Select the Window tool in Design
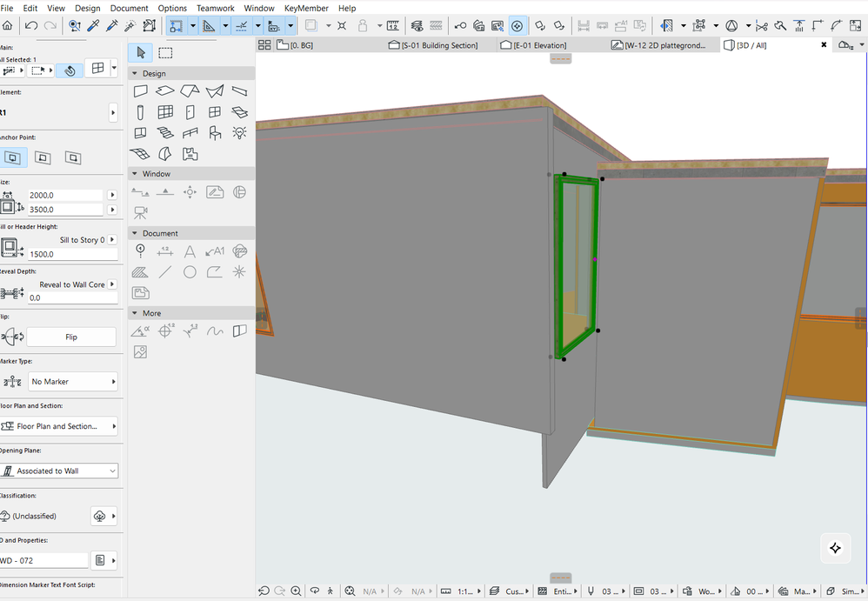Viewport: 868px width, 601px height. pyautogui.click(x=215, y=112)
